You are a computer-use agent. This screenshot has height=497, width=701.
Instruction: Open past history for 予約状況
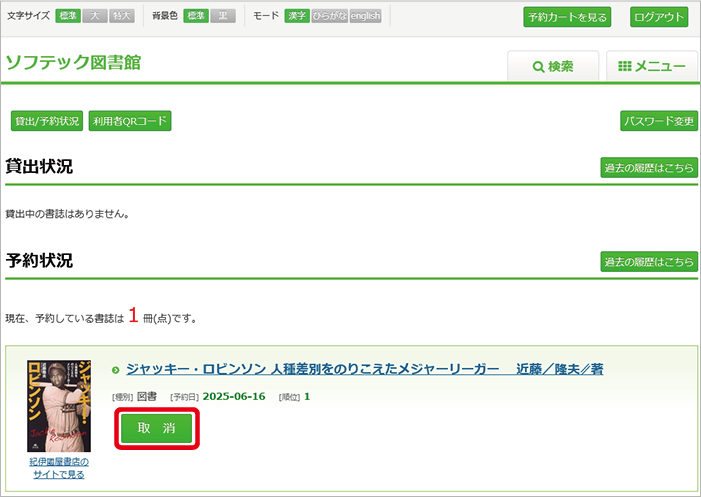(648, 262)
